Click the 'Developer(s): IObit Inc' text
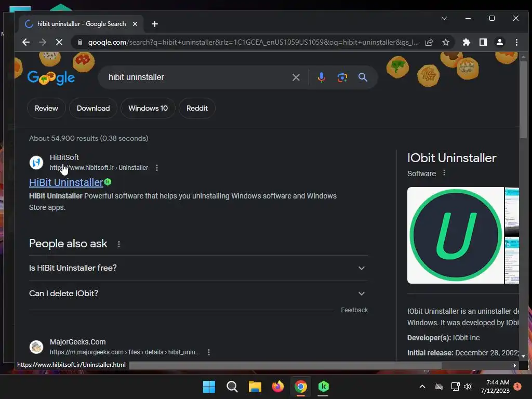 pos(444,338)
